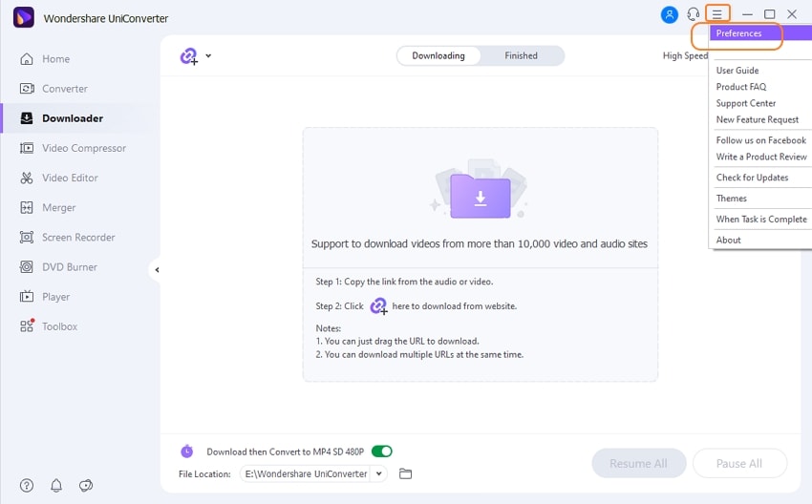Click the Player label in the sidebar
Viewport: 812px width, 504px height.
coord(56,297)
